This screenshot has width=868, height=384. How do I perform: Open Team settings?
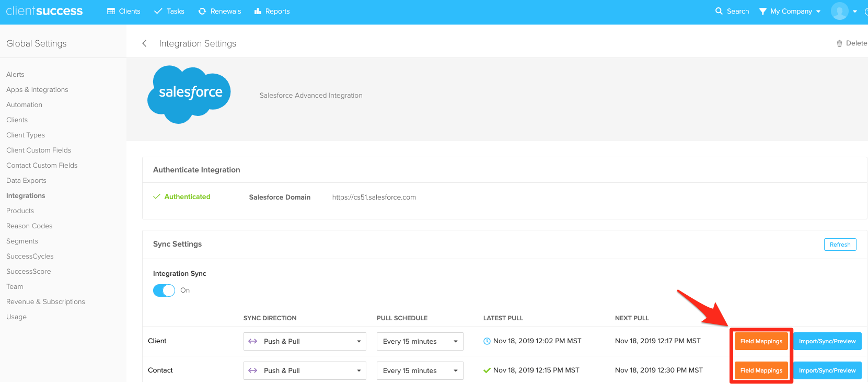tap(15, 287)
